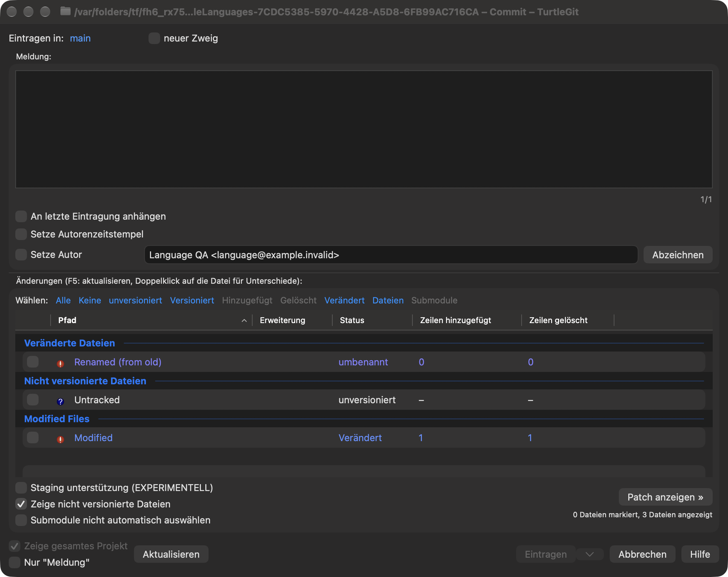The image size is (728, 577).
Task: Click the red status icon beside Renamed
Action: (x=60, y=363)
